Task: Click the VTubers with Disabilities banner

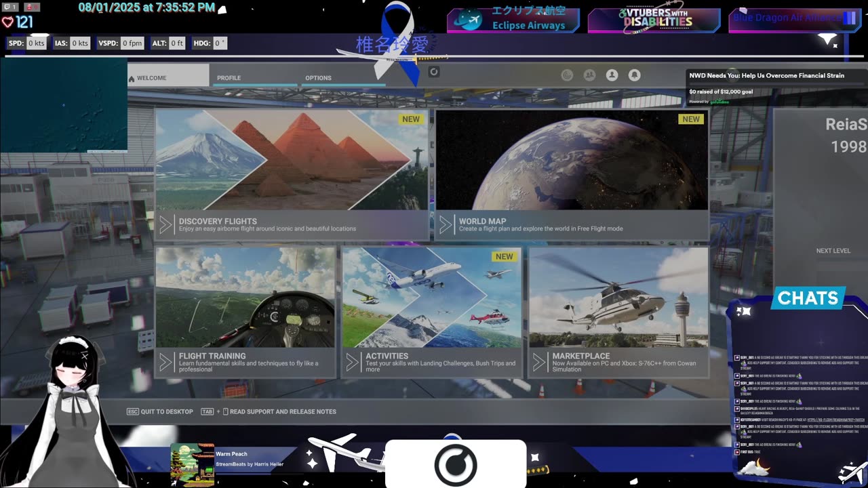Action: (654, 20)
